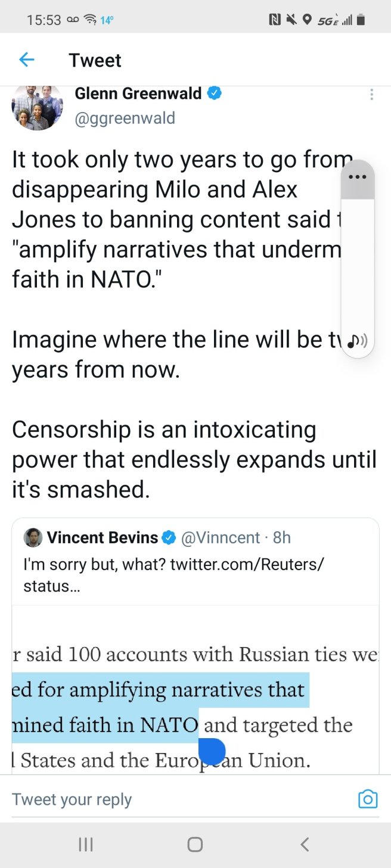Tap Glenn Greenwald's profile picture
This screenshot has width=391, height=868.
click(x=37, y=105)
